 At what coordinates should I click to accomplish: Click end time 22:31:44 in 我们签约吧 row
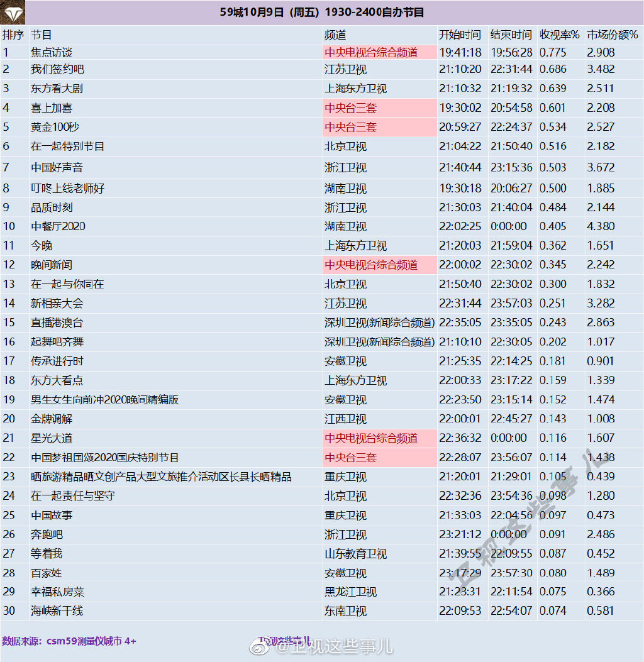click(x=511, y=69)
